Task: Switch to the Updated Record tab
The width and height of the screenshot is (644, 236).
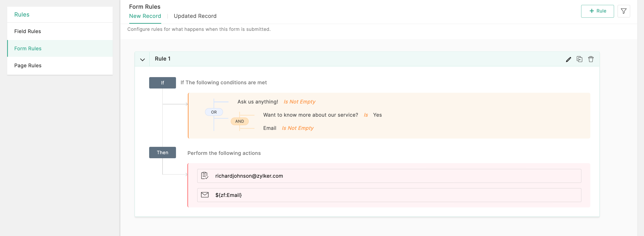Action: point(195,16)
